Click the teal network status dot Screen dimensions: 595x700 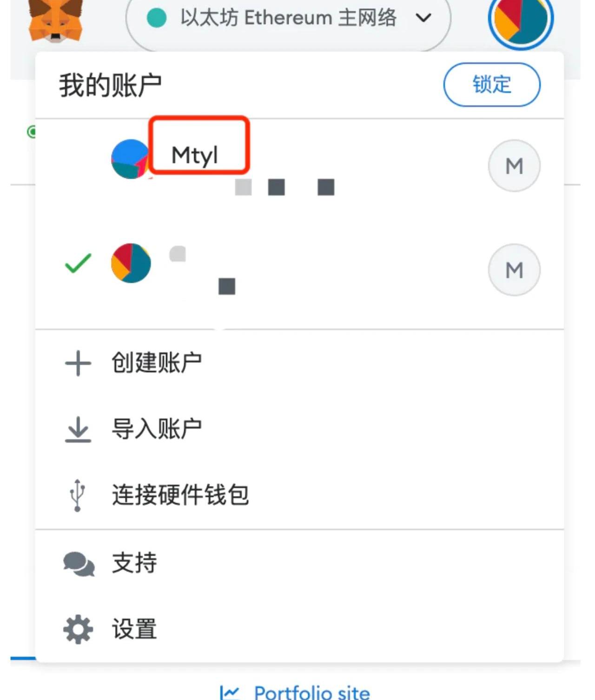pyautogui.click(x=157, y=18)
